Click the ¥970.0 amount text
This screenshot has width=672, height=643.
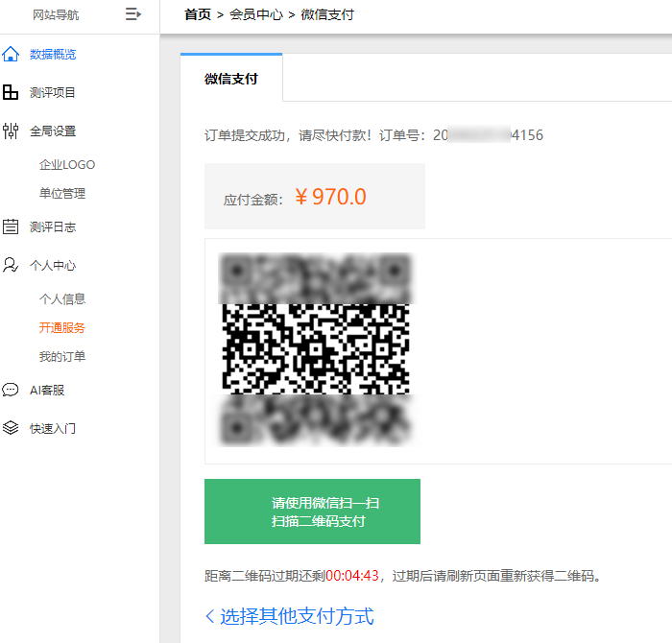[x=330, y=197]
